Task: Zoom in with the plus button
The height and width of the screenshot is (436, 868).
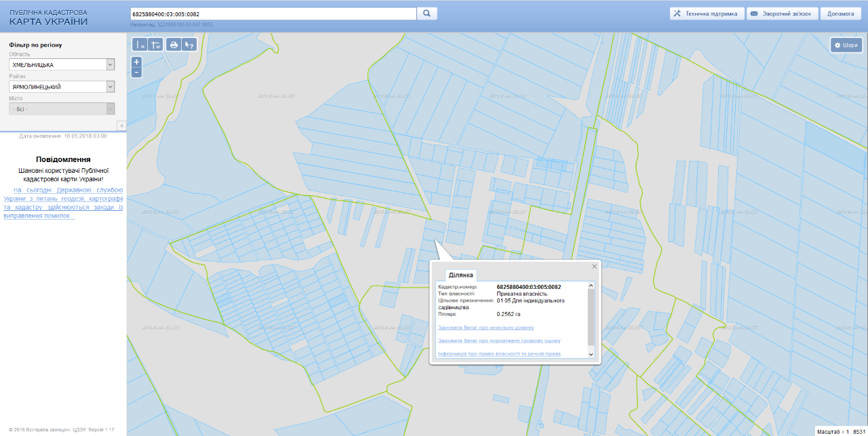Action: coord(136,62)
